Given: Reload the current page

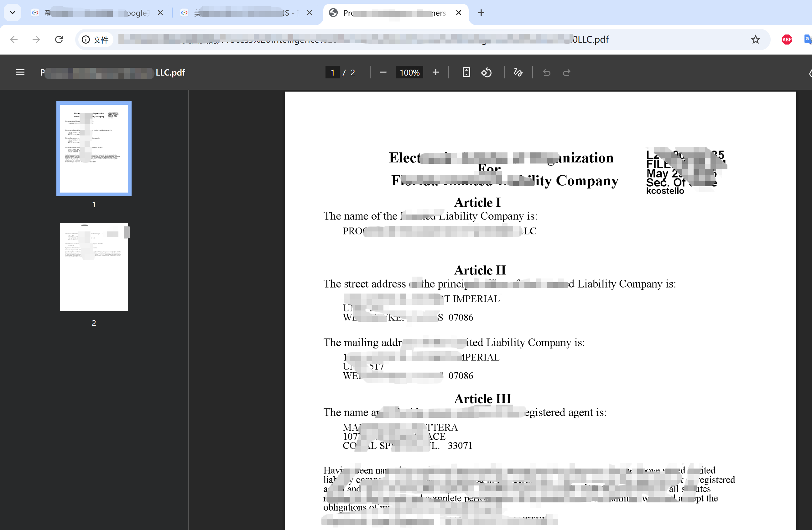Looking at the screenshot, I should point(59,40).
